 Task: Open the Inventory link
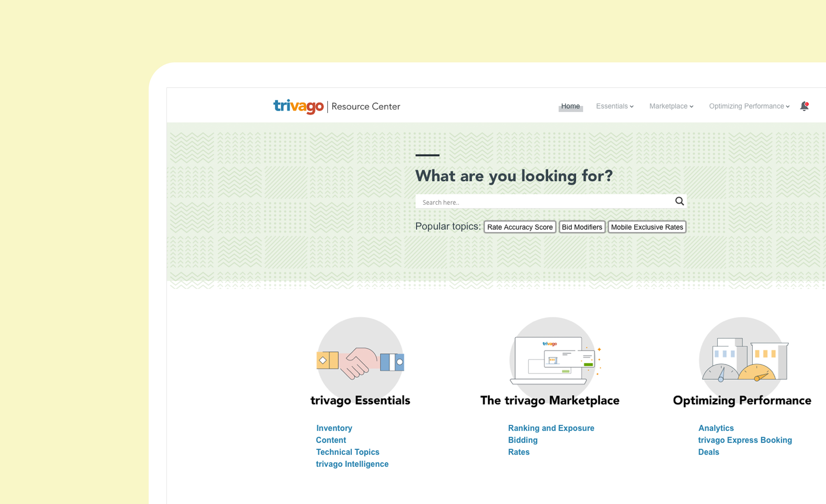tap(334, 428)
